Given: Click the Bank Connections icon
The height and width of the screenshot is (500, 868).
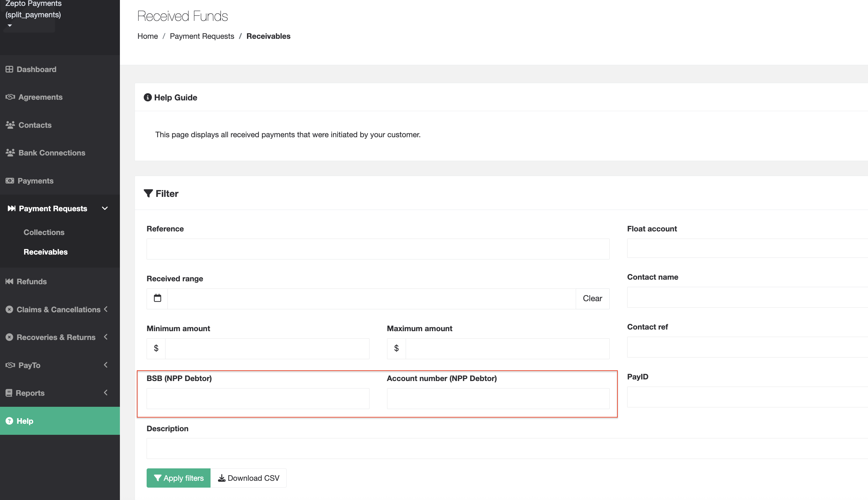Looking at the screenshot, I should pyautogui.click(x=10, y=153).
